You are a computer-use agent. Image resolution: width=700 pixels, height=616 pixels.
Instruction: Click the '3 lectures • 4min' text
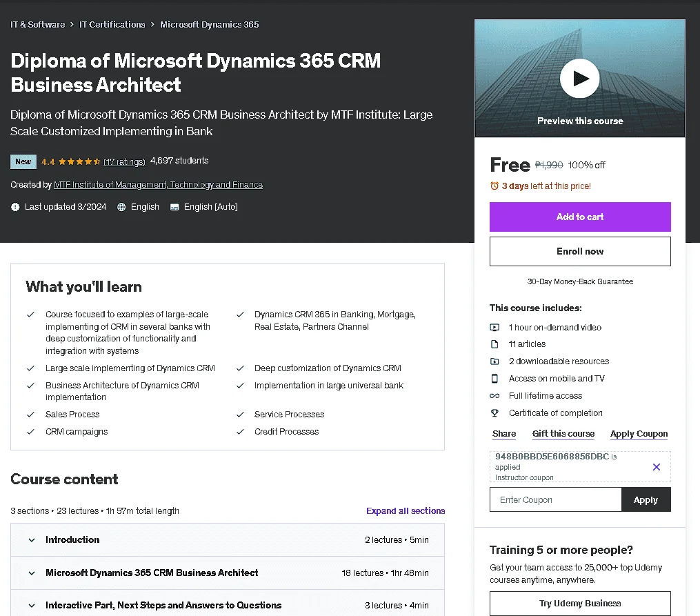[x=397, y=605]
